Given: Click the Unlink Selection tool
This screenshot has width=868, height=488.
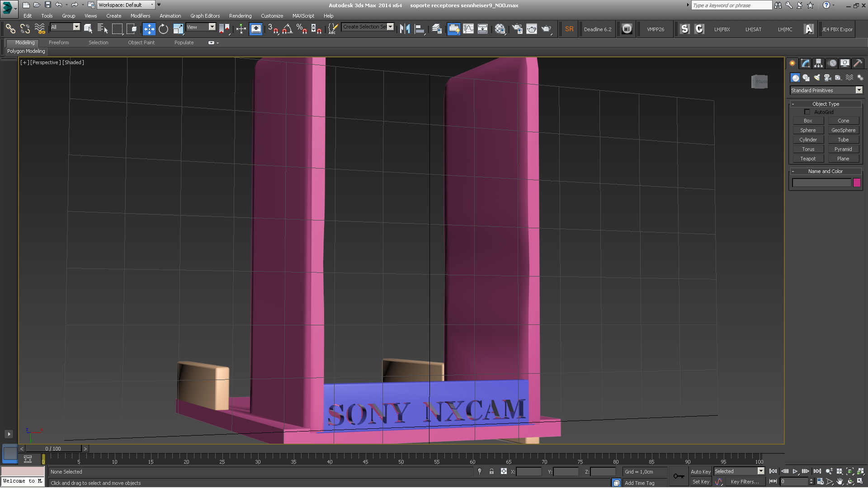Looking at the screenshot, I should (x=25, y=29).
